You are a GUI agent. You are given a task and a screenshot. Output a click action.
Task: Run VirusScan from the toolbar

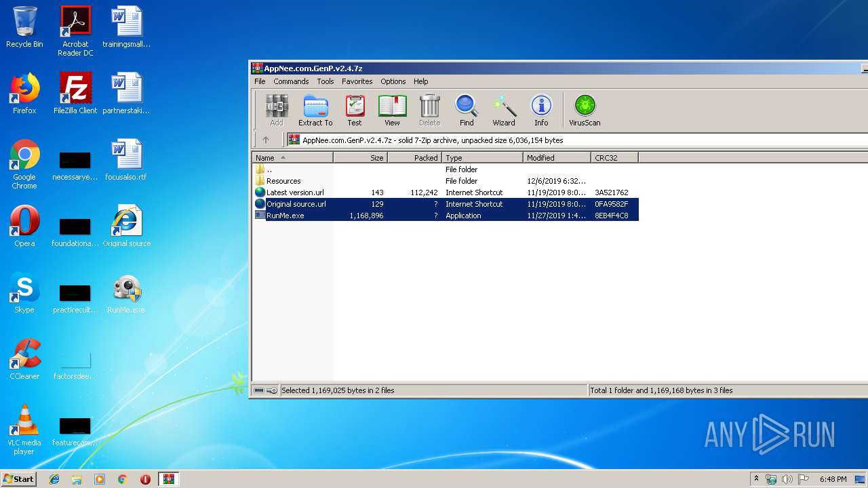pyautogui.click(x=585, y=110)
